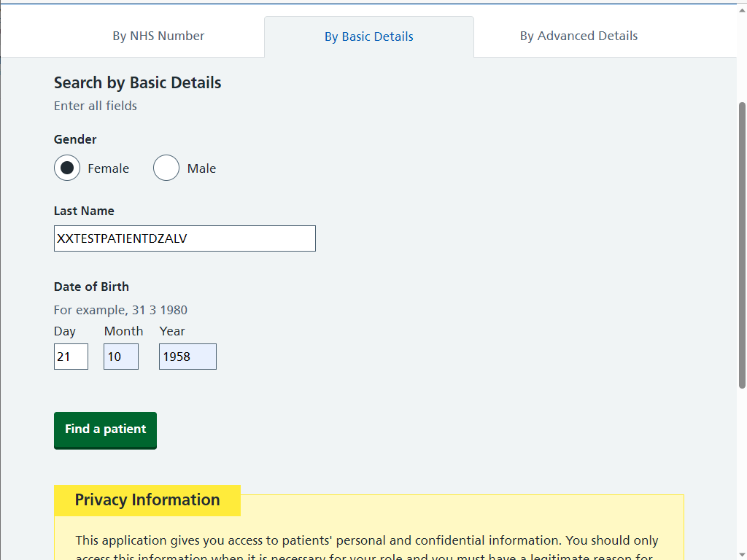Image resolution: width=747 pixels, height=560 pixels.
Task: Choose the Male gender radio button
Action: 166,168
